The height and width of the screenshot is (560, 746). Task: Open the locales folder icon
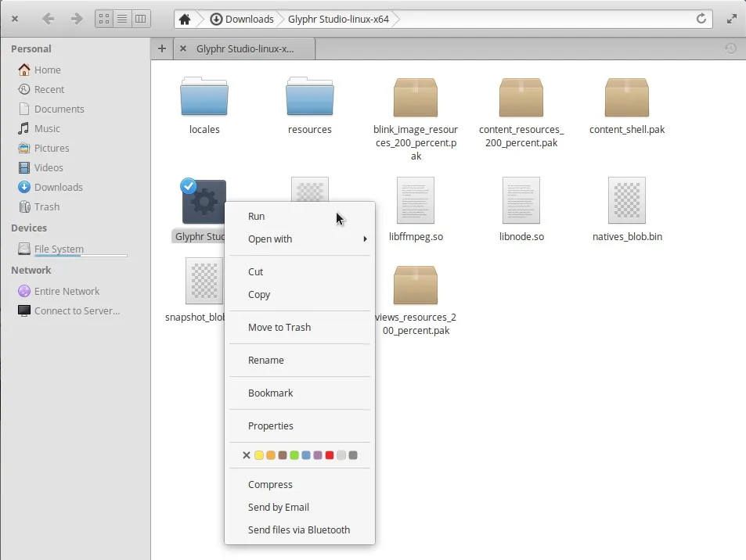click(x=204, y=98)
